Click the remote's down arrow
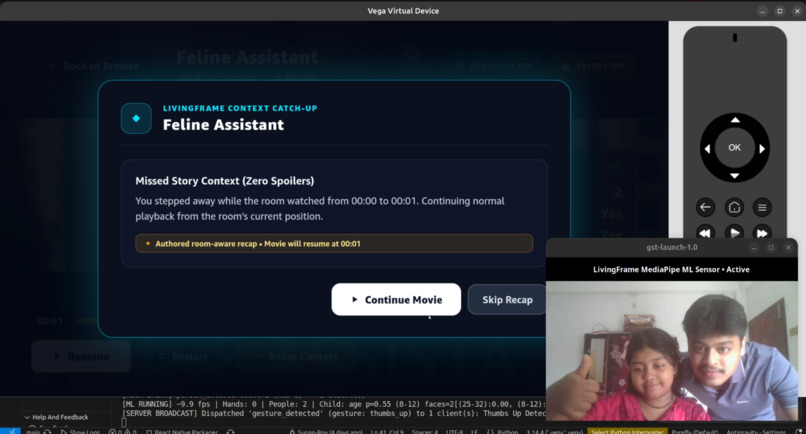 click(x=735, y=176)
